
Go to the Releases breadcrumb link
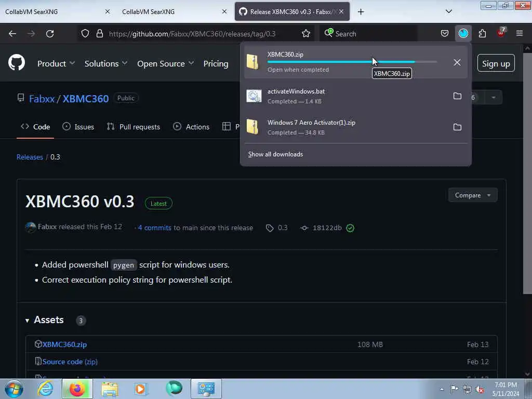(30, 157)
